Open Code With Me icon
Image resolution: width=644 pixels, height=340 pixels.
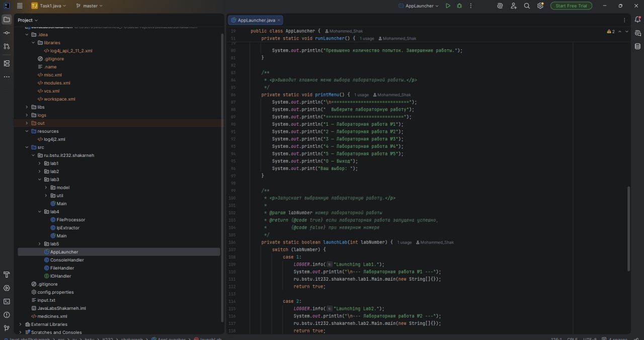coord(514,6)
